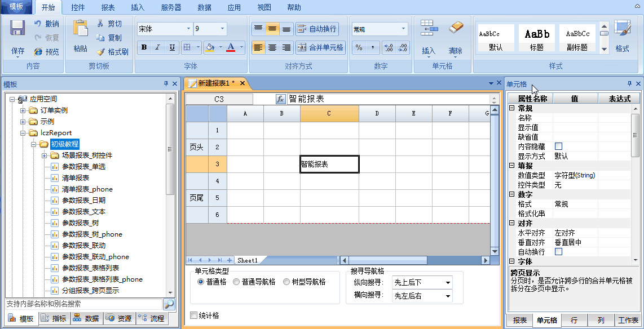Click the add new sheet plus icon
Viewport: 644px width, 329px height.
[x=230, y=260]
